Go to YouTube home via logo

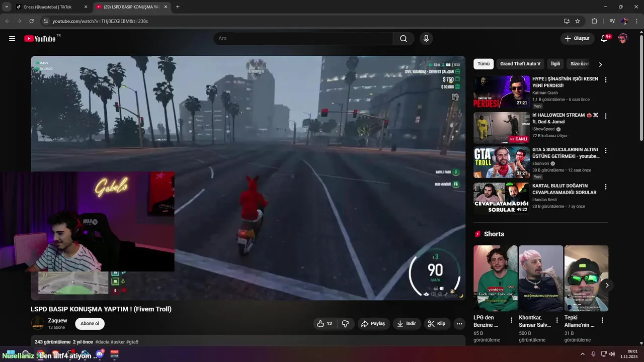click(x=40, y=39)
